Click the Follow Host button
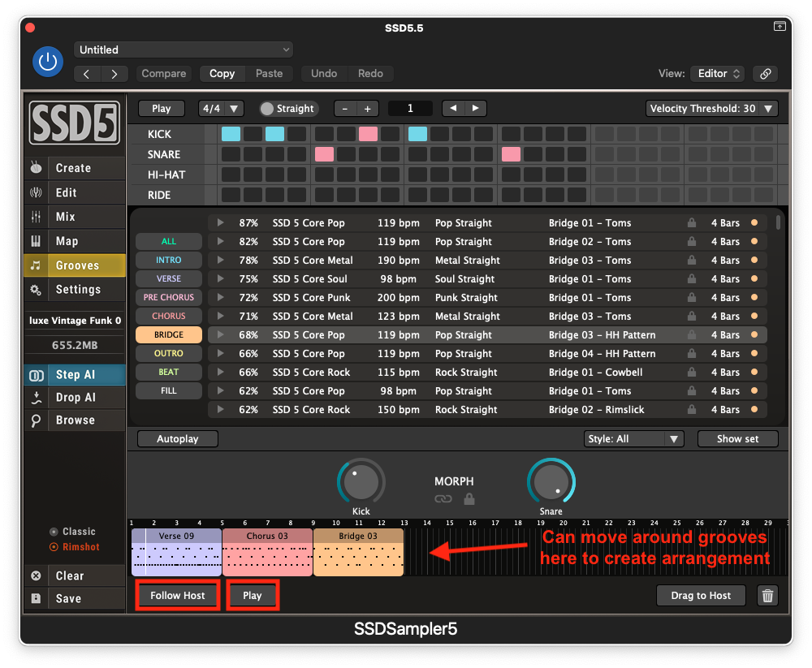Screen dimensions: 812x668 (x=178, y=596)
